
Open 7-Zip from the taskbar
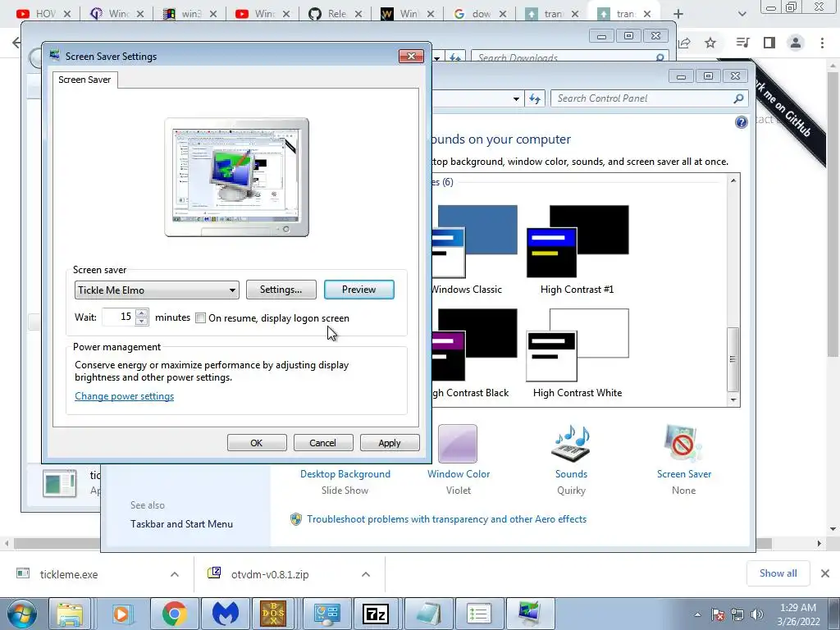(375, 614)
